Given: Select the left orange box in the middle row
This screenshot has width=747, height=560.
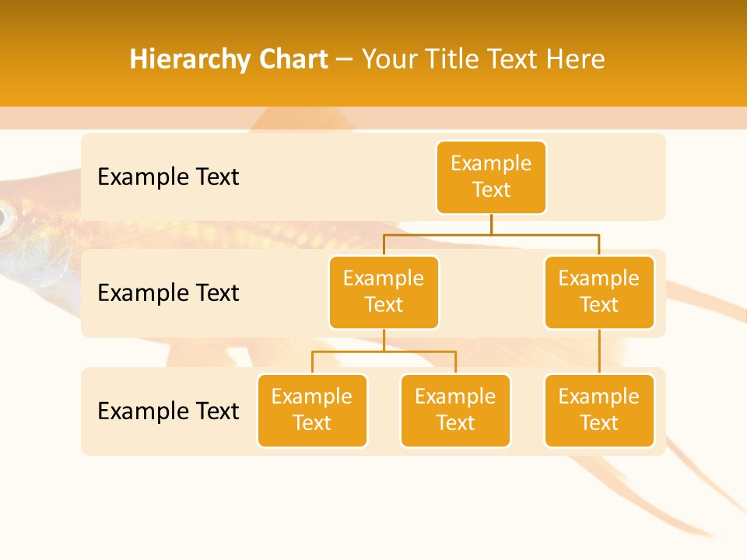Looking at the screenshot, I should coord(384,292).
